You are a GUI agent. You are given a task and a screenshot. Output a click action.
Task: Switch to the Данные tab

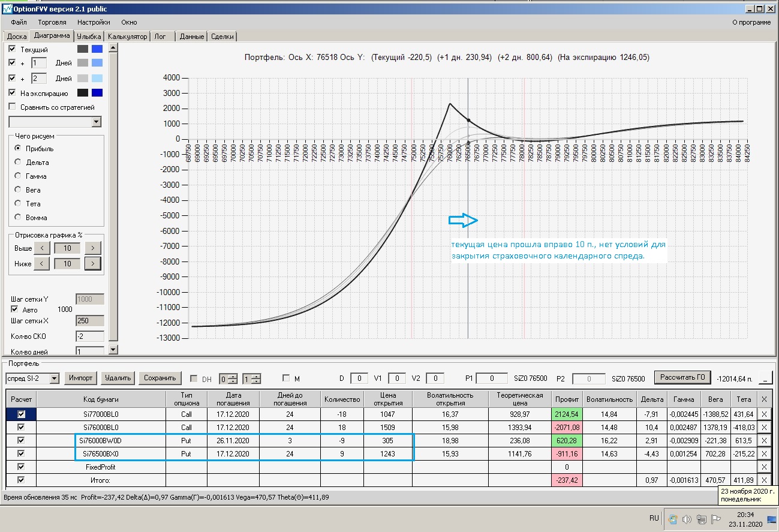[192, 37]
